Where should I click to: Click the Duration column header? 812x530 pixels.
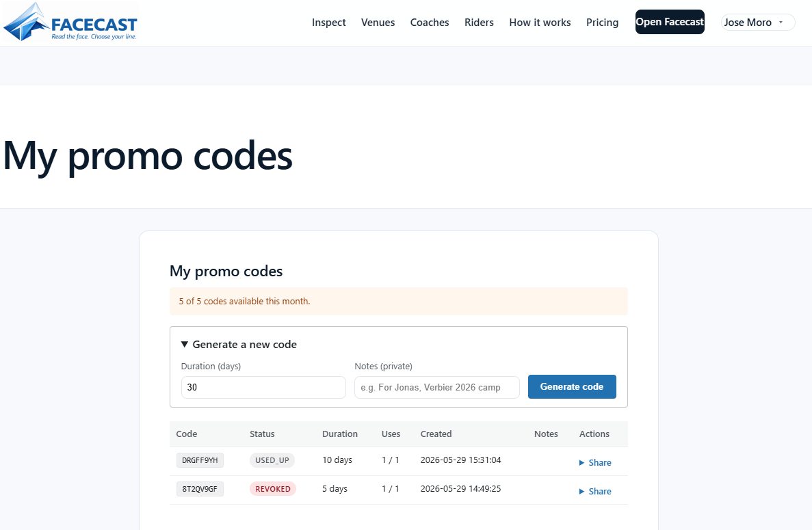click(340, 434)
